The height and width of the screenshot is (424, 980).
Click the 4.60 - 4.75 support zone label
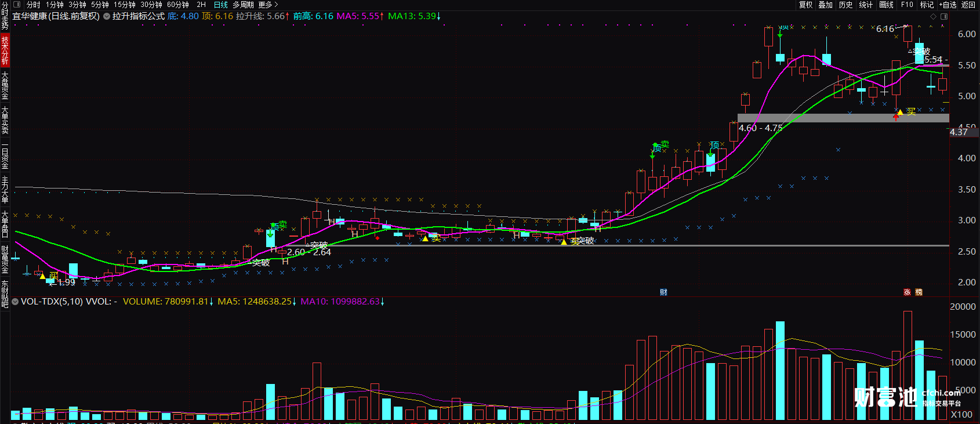760,128
